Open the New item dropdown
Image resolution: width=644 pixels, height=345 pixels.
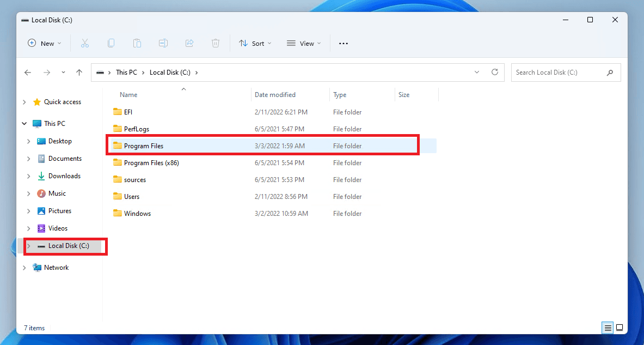pyautogui.click(x=44, y=43)
